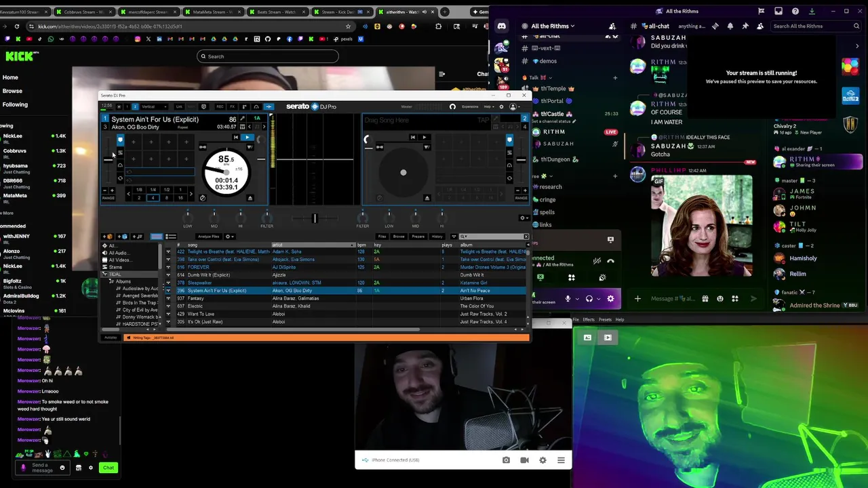Move the Serato crossfader
This screenshot has height=488, width=868.
coord(314,218)
